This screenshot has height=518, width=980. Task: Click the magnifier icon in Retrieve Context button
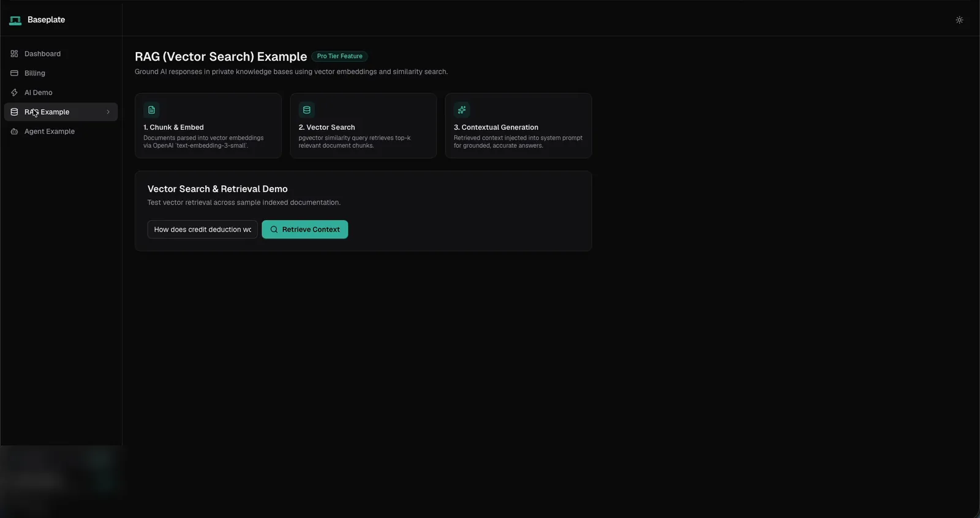coord(274,230)
